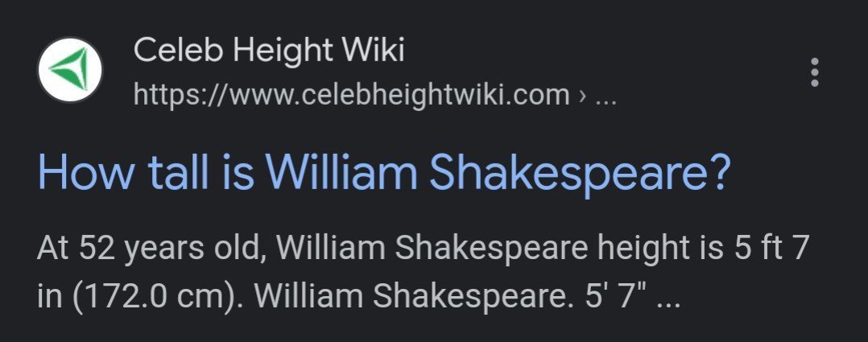Click the celebheightwiki.com URL text

352,95
